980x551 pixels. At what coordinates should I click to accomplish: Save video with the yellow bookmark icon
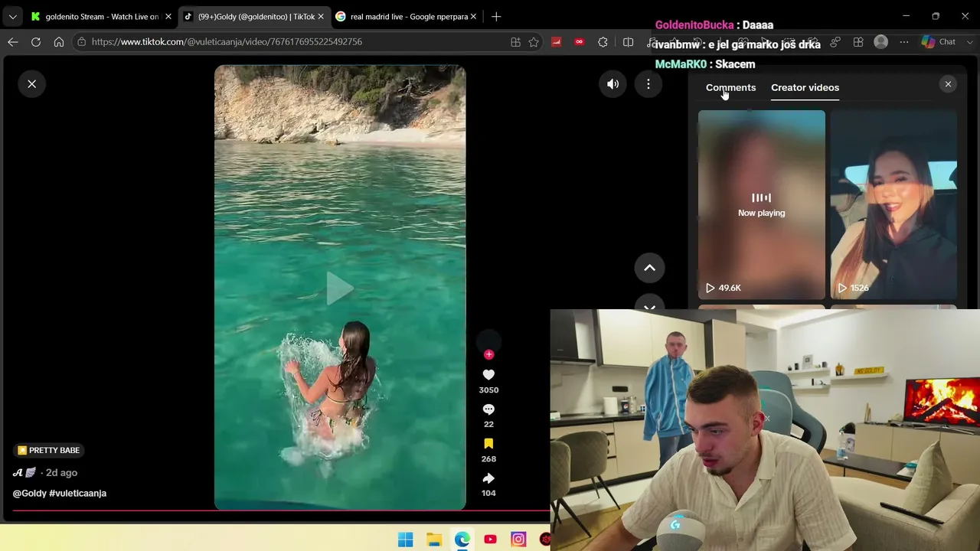tap(488, 444)
